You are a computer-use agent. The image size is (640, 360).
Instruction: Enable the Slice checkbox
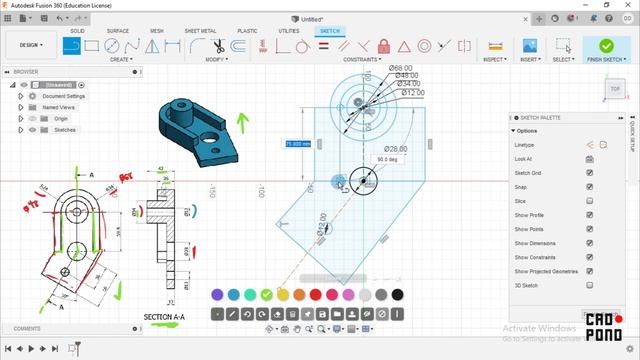(589, 201)
